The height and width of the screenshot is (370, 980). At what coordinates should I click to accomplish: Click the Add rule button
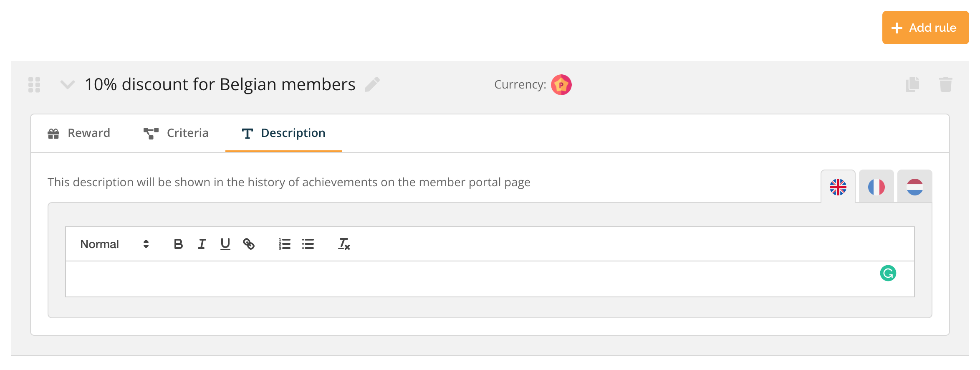click(925, 28)
